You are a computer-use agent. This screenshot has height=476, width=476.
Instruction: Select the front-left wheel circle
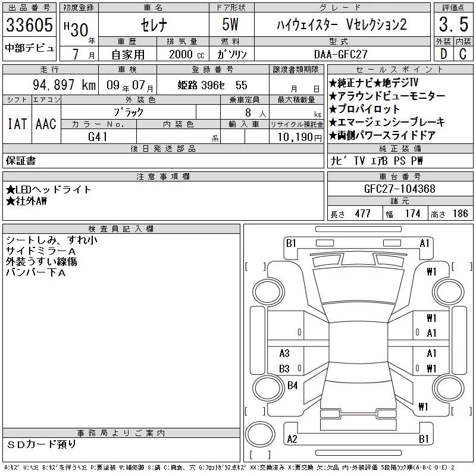(268, 292)
